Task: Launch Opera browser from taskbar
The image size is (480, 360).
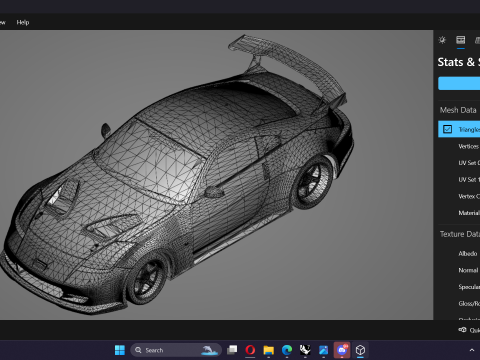Action: 250,350
